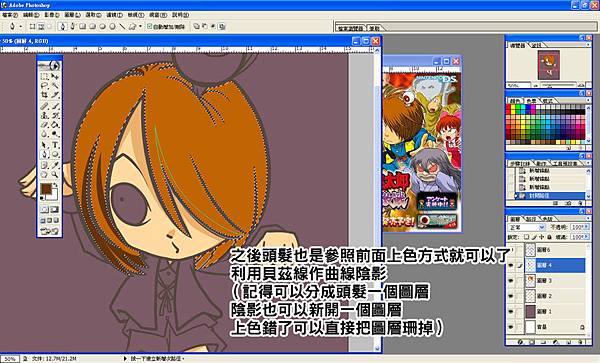Viewport: 600px width, 363px height.
Task: Select the Notes tool
Action: point(44,165)
